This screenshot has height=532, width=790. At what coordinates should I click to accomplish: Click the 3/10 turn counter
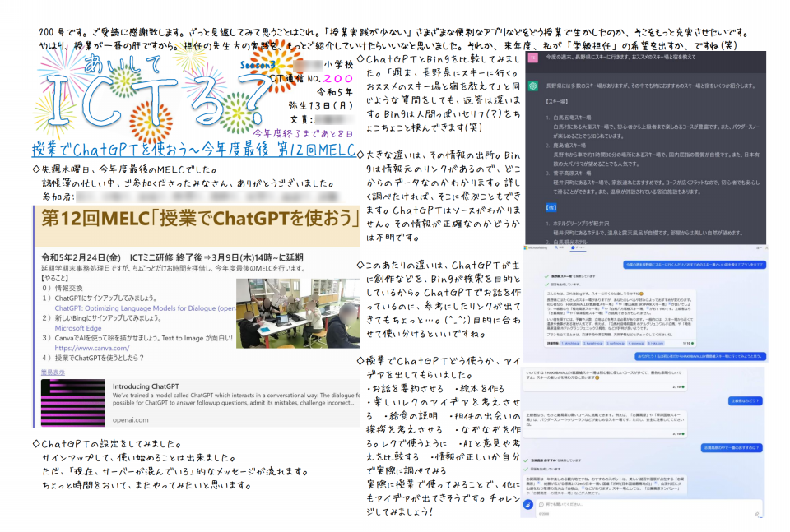[678, 433]
